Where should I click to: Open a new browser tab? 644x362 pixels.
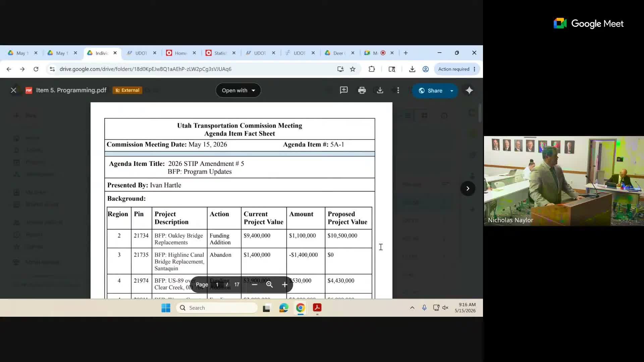pyautogui.click(x=406, y=53)
